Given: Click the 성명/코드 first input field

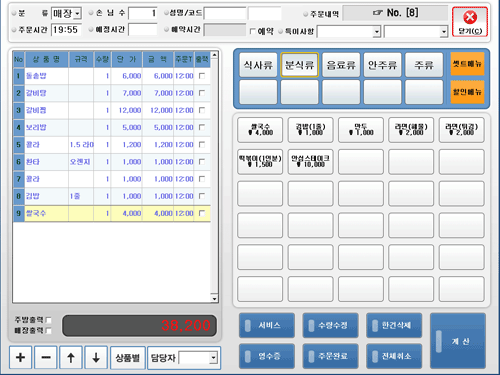Looking at the screenshot, I should (225, 13).
